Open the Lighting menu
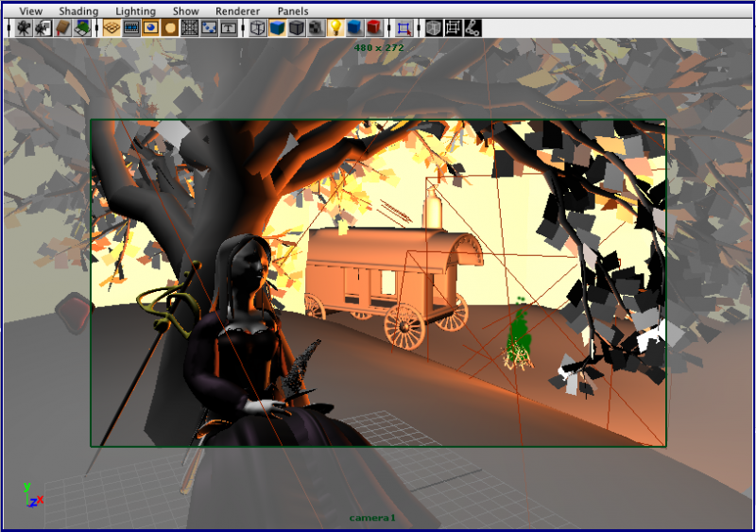756x532 pixels. pos(135,11)
